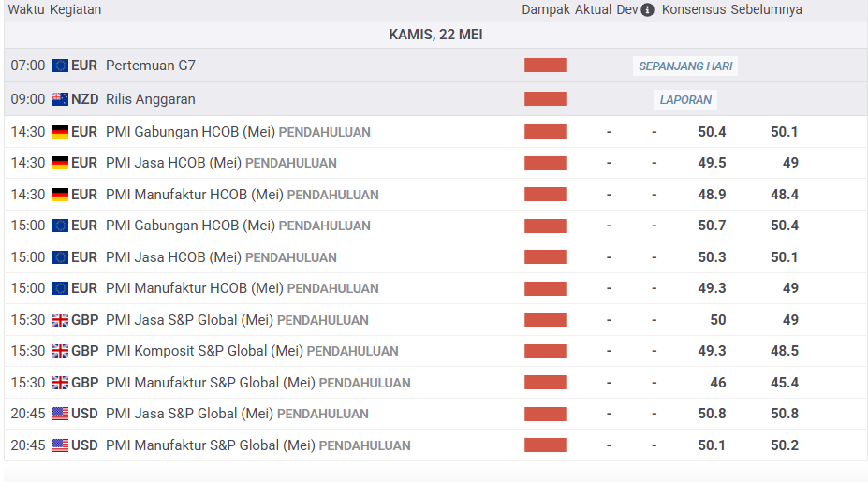Select the LAPORAN badge
The image size is (868, 482).
click(x=685, y=99)
